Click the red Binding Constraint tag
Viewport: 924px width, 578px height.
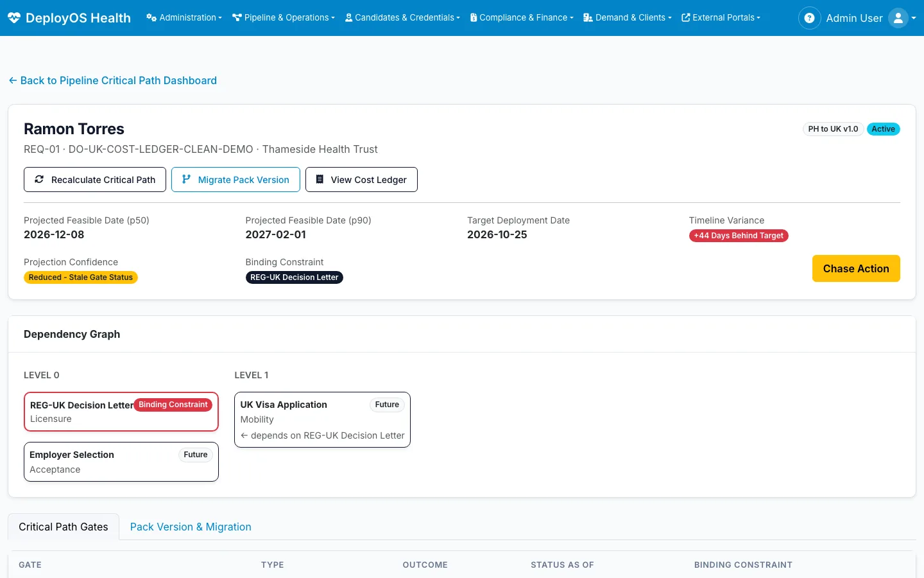(x=173, y=405)
